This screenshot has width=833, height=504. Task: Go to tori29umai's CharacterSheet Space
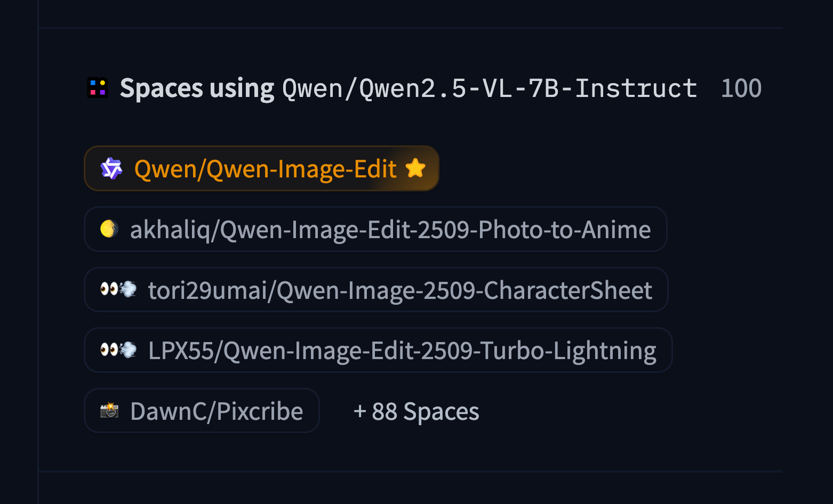point(400,290)
